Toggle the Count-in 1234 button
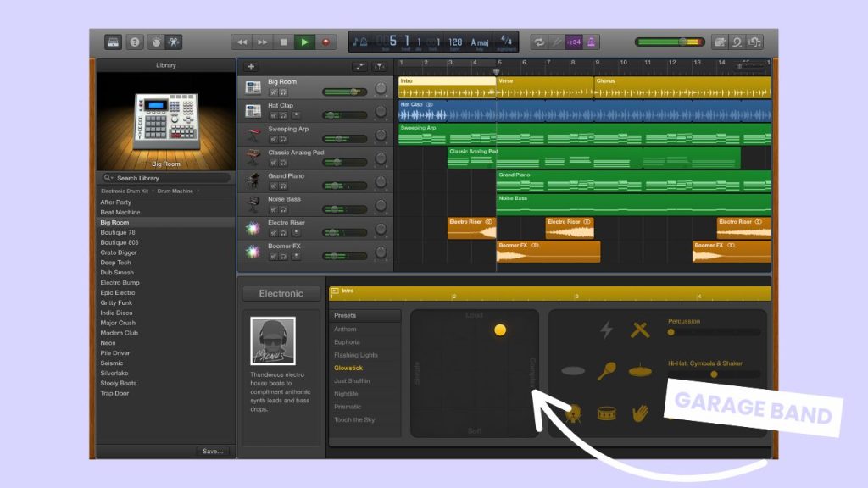868x488 pixels. point(574,42)
